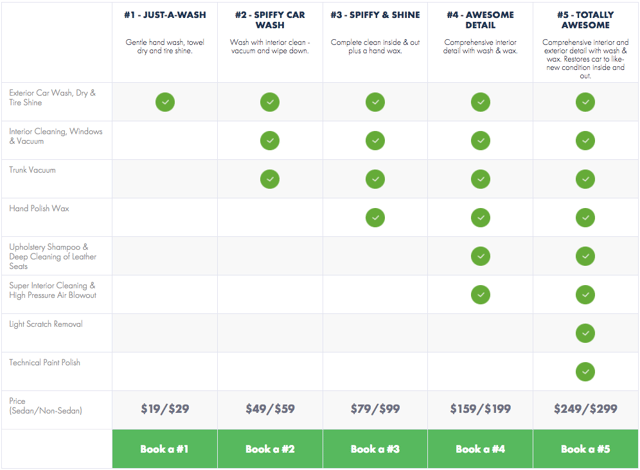Click Awesome Detail upholstery shampoo checkmark
The height and width of the screenshot is (470, 640).
pyautogui.click(x=480, y=256)
